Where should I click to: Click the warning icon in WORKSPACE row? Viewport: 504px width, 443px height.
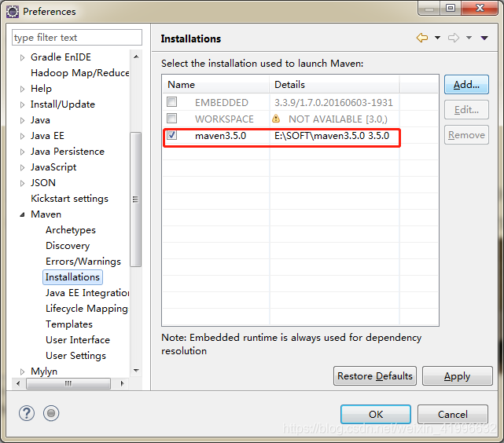(276, 119)
